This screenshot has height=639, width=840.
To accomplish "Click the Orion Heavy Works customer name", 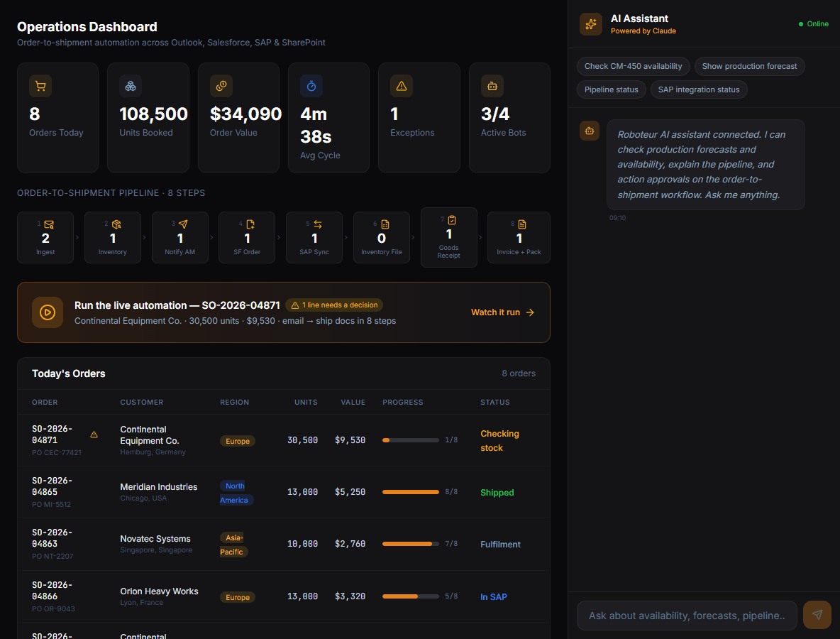I will 159,591.
